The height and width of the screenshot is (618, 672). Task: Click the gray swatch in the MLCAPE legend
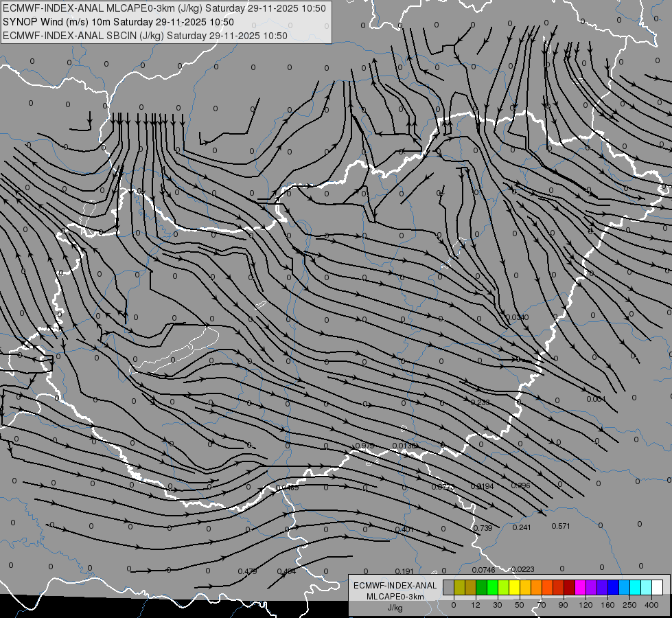tap(448, 587)
